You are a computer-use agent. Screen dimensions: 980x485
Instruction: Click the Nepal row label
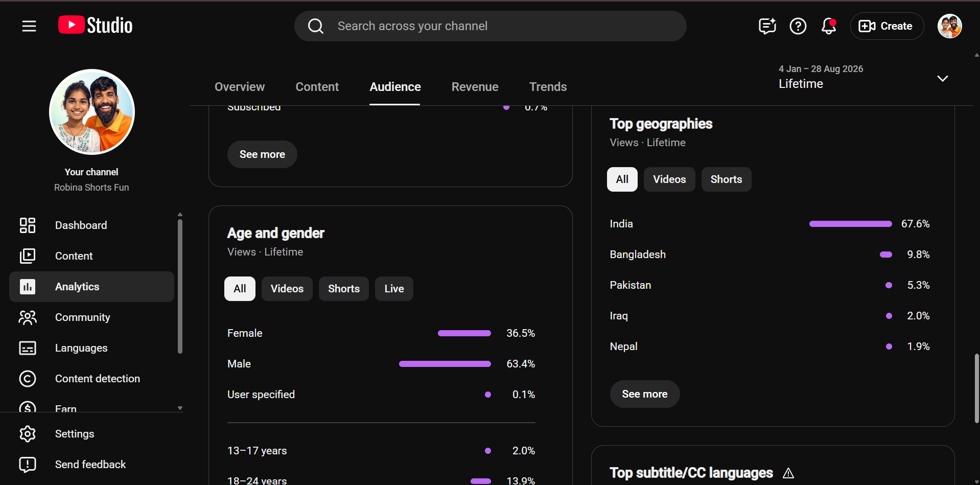tap(623, 347)
